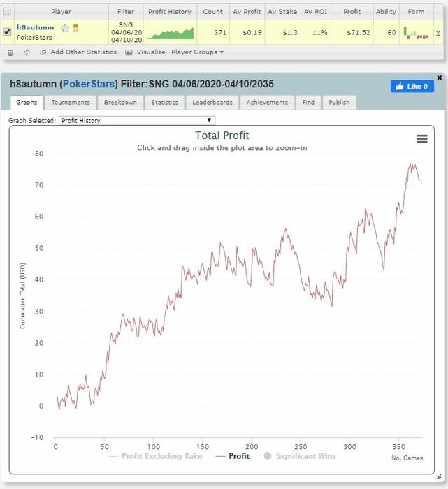The width and height of the screenshot is (448, 489).
Task: Open the h8autumn player link
Action: point(35,27)
